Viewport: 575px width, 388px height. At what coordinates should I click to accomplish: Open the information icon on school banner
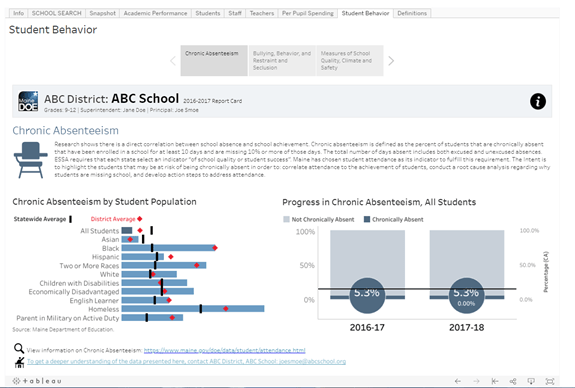(538, 101)
